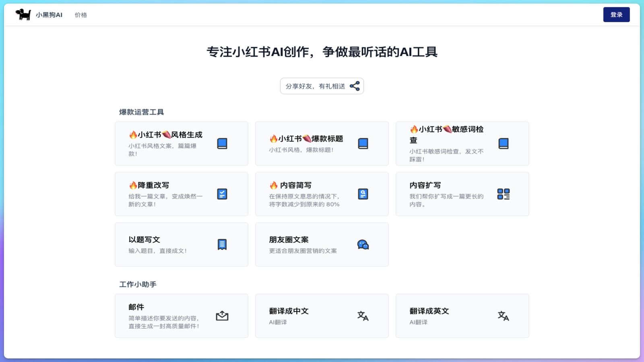644x362 pixels.
Task: Open the 以题写文 tool title
Action: 144,240
